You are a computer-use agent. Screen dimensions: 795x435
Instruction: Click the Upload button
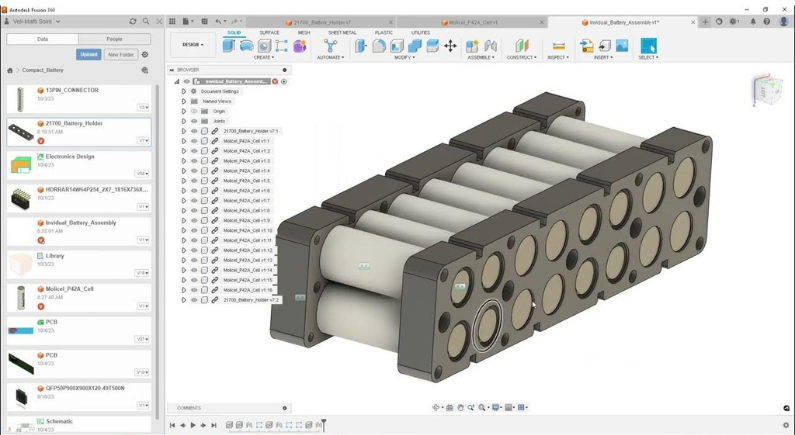point(89,55)
